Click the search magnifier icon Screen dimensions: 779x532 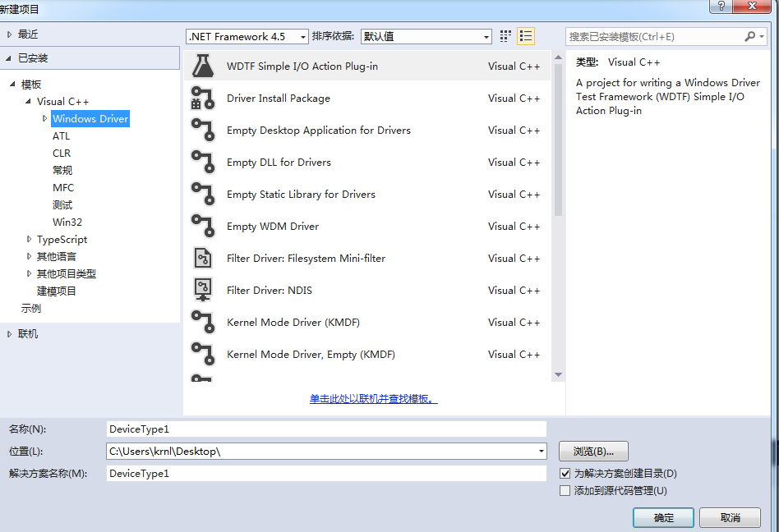point(749,36)
